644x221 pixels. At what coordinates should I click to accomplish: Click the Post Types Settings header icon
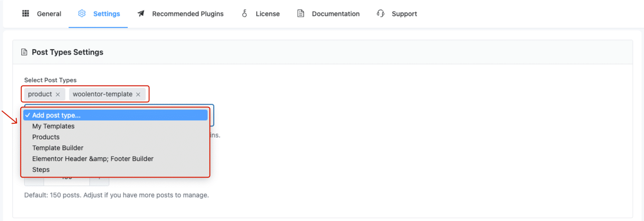(24, 52)
